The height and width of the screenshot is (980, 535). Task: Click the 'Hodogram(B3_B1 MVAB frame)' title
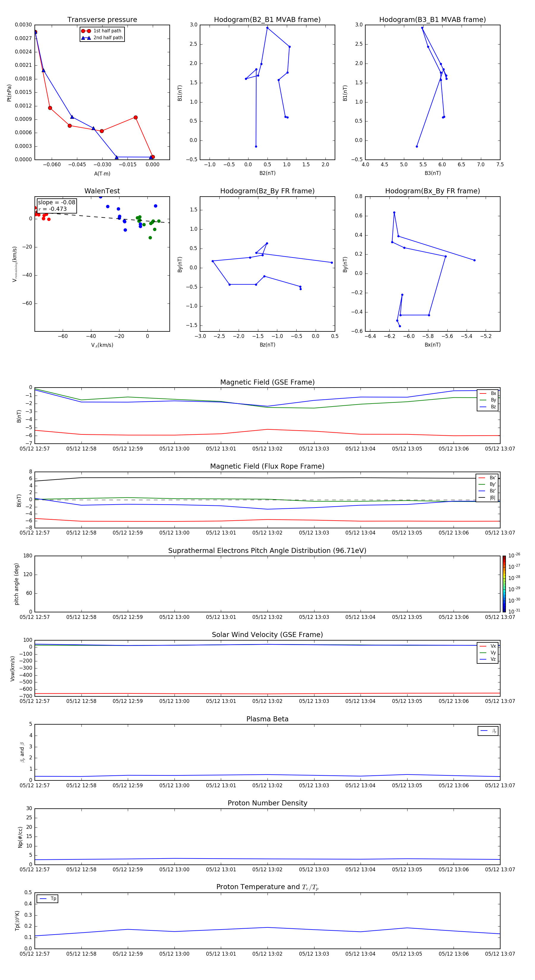coord(432,20)
